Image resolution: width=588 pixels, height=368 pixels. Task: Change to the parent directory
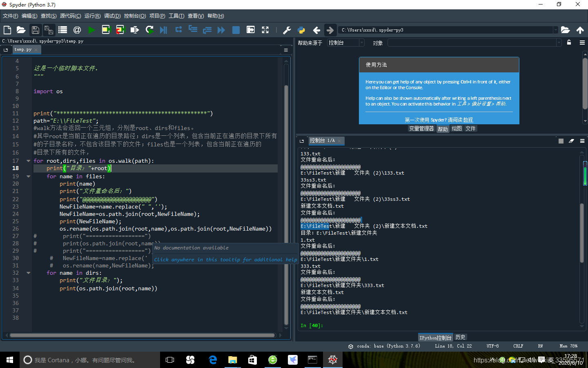coord(580,30)
